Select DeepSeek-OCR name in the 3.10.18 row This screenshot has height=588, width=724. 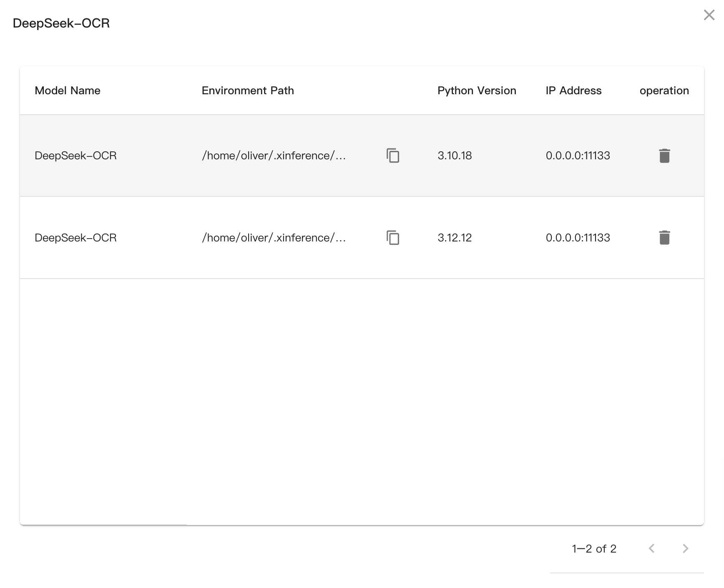click(x=75, y=156)
